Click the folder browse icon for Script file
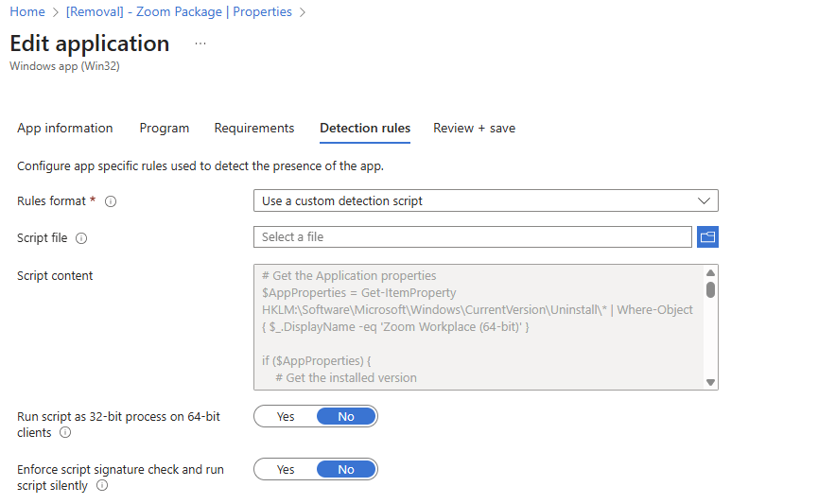The image size is (818, 504). [x=707, y=236]
